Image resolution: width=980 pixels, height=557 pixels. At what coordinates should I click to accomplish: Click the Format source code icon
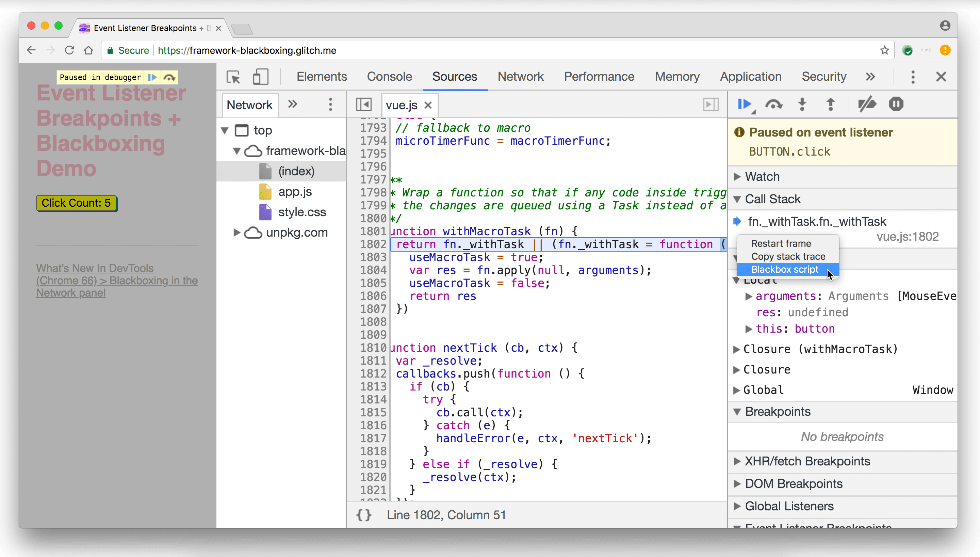(x=364, y=514)
